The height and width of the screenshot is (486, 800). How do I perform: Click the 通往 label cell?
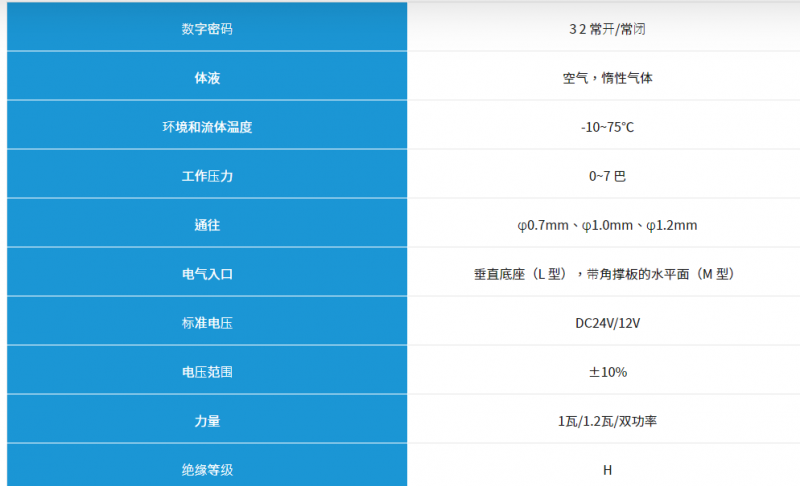(207, 225)
